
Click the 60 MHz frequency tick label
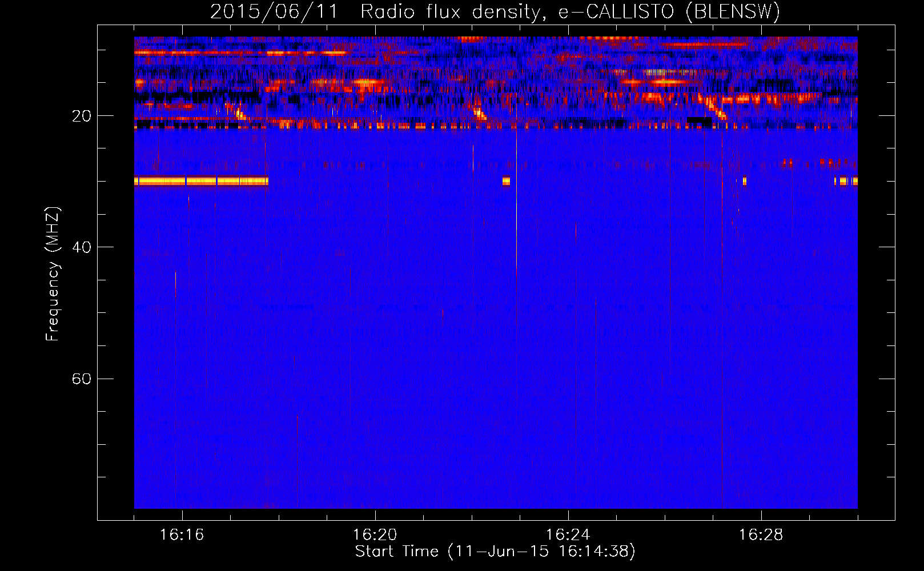82,379
